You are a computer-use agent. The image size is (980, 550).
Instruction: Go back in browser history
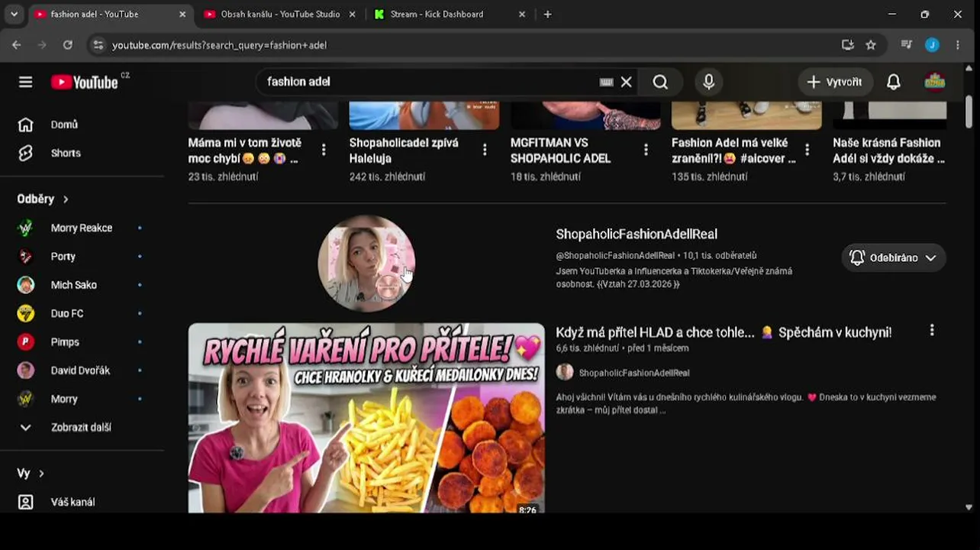17,45
